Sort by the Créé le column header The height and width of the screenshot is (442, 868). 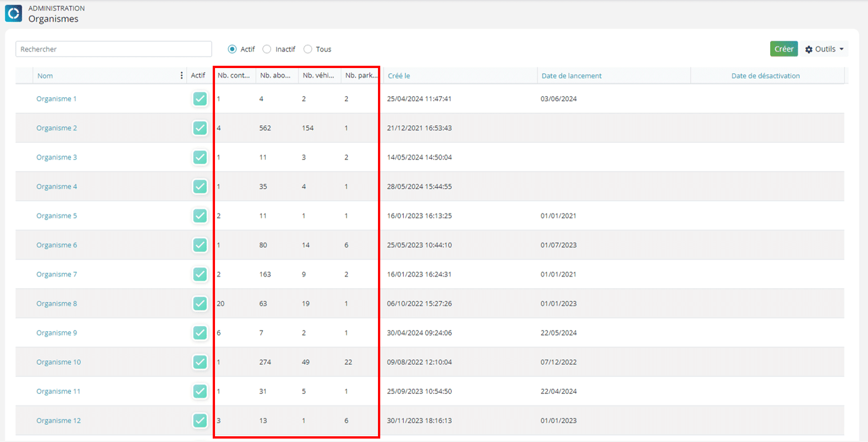pos(399,75)
